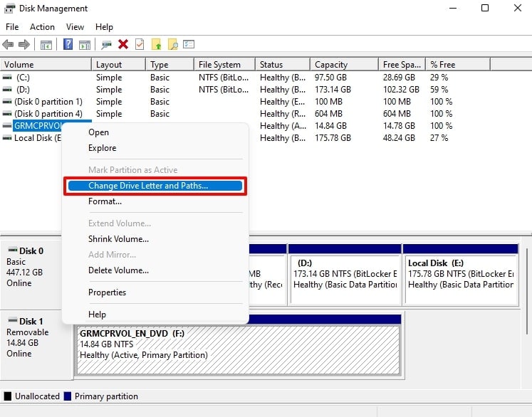
Task: Click the Properties checkmark document toolbar icon
Action: [140, 44]
